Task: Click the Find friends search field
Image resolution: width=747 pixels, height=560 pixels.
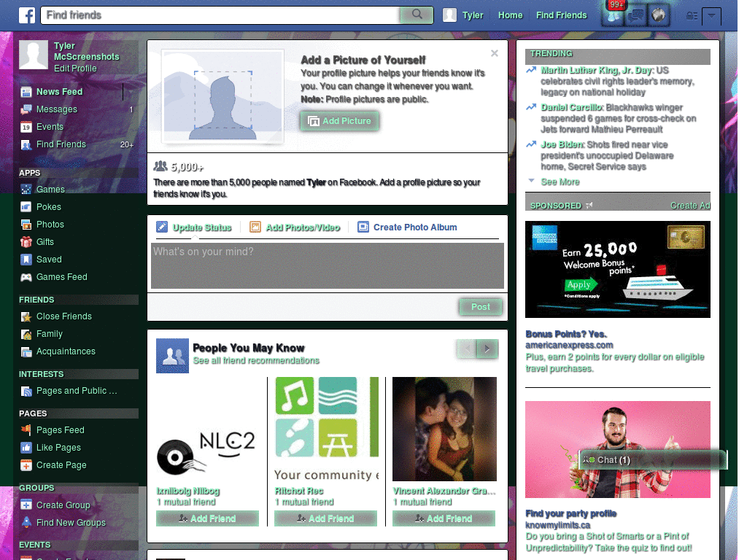Action: click(x=220, y=15)
